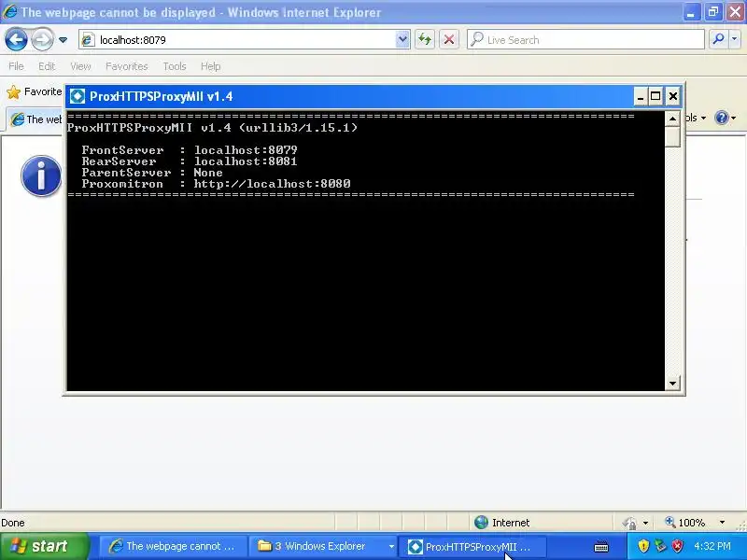Maximize the ProxHTTPSProxyMII console window
This screenshot has height=560, width=747.
pos(655,97)
